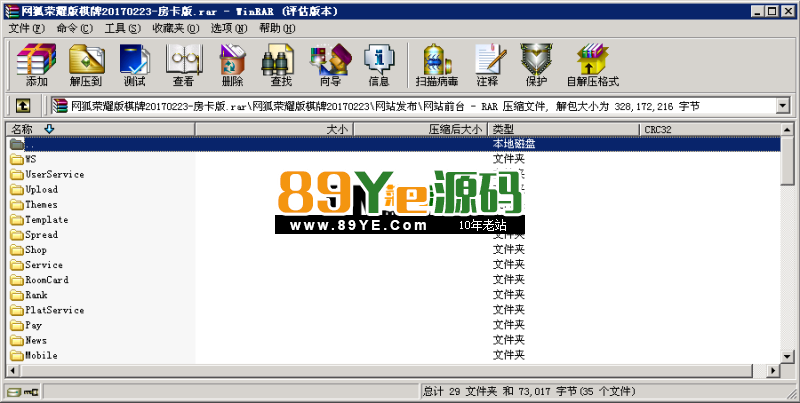This screenshot has width=800, height=403.
Task: Click the Protect (保护) shield icon
Action: [536, 65]
